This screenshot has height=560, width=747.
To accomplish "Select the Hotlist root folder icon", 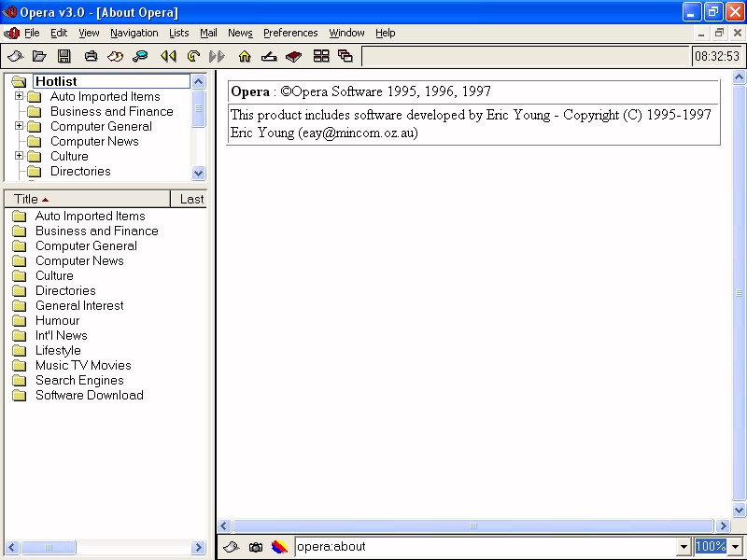I will (19, 81).
